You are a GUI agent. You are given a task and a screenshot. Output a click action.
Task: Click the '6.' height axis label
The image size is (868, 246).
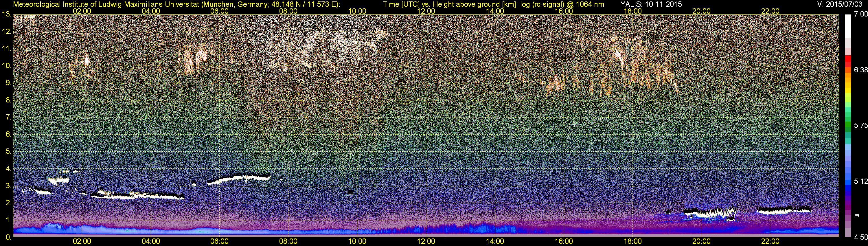click(x=8, y=135)
